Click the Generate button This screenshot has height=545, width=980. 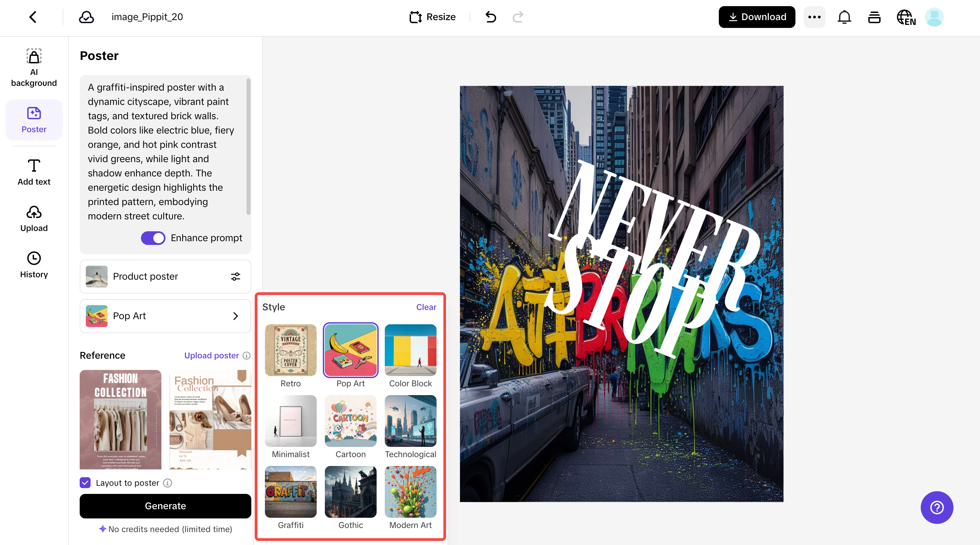coord(165,506)
